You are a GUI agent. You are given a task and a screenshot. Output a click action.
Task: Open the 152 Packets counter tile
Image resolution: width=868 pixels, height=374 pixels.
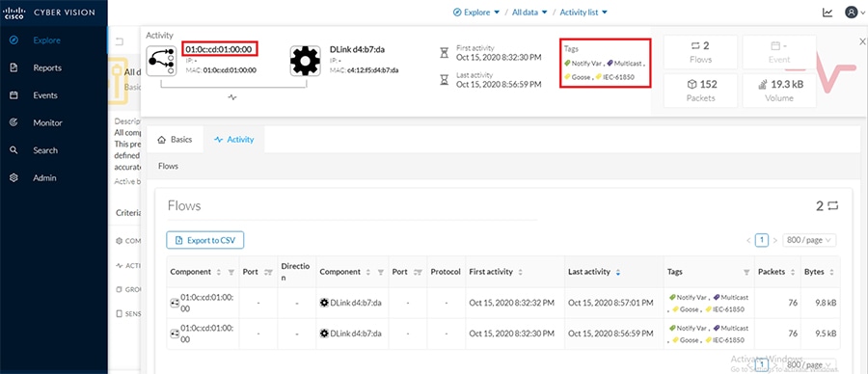pos(700,91)
